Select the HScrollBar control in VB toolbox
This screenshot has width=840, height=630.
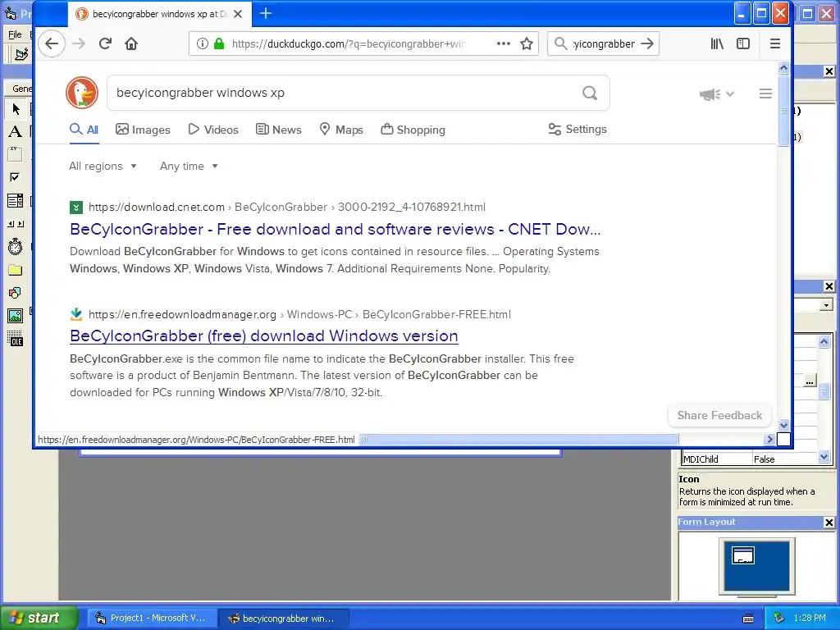(x=15, y=224)
